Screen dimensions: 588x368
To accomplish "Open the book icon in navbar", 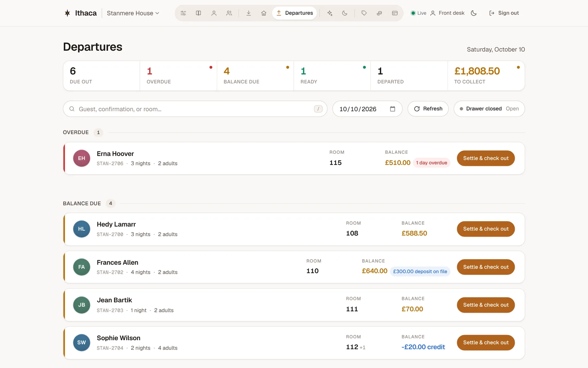I will [198, 13].
